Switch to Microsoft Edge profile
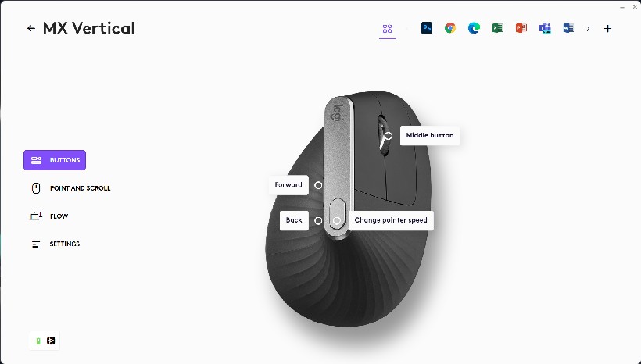641x364 pixels. (x=474, y=28)
